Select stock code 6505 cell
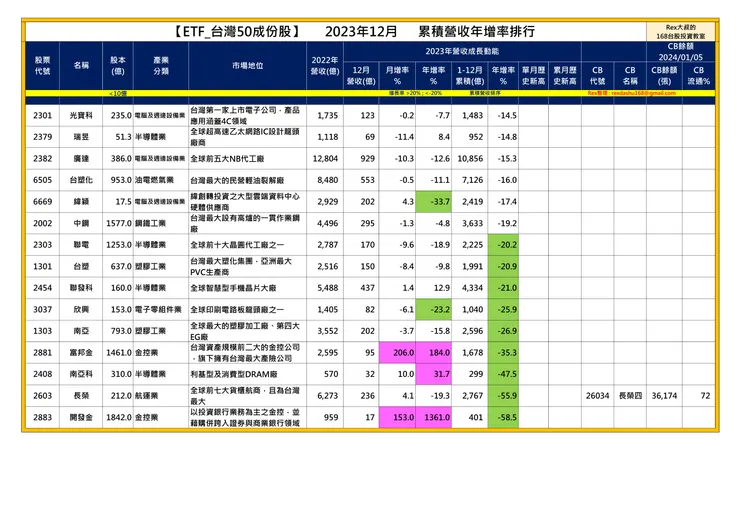Screen dimensions: 740x523 pos(42,180)
